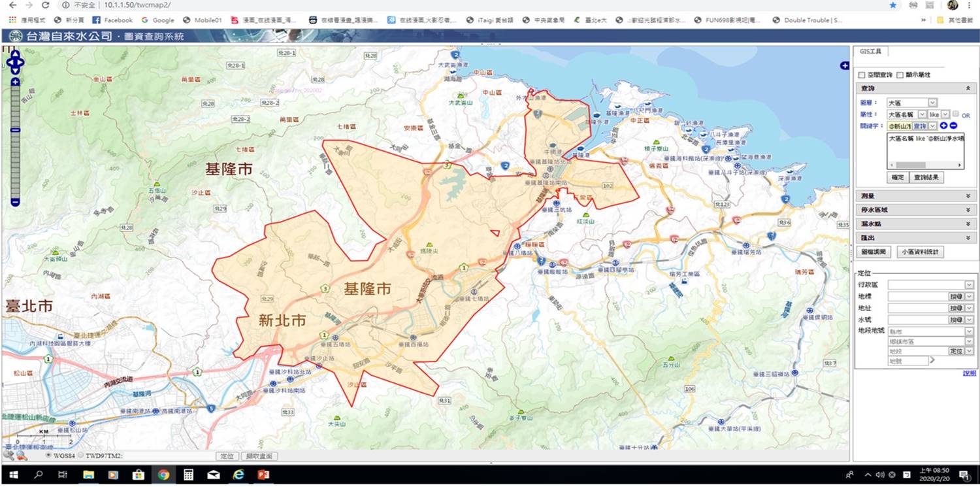
Task: Toggle the OR checkbox in query
Action: (x=956, y=114)
